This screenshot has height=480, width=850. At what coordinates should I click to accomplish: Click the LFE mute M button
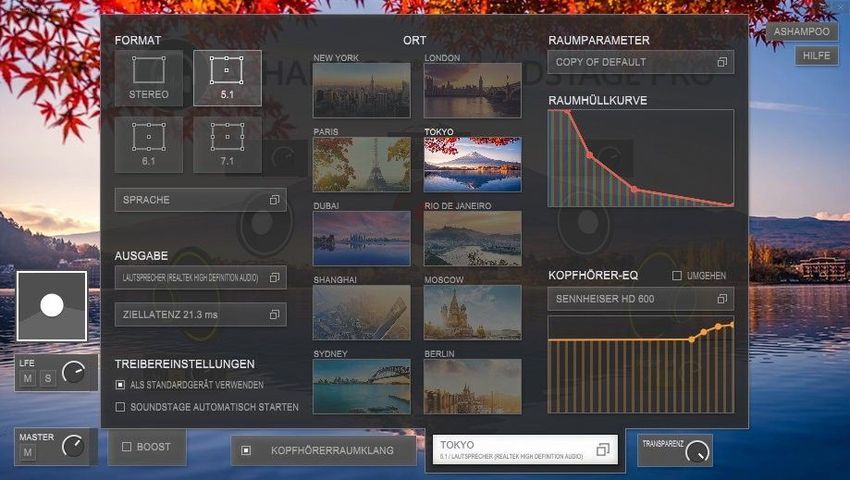pos(29,378)
